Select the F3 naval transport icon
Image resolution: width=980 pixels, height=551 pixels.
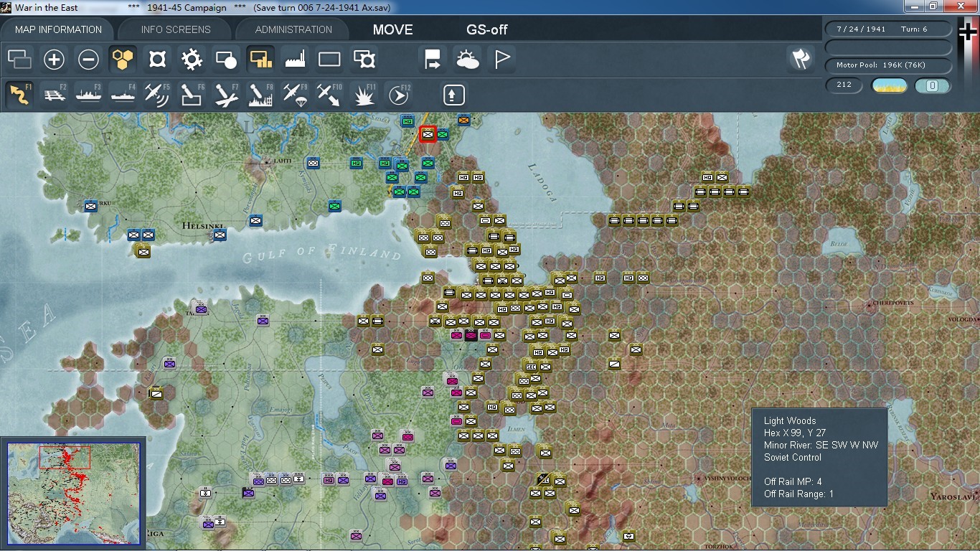coord(88,95)
